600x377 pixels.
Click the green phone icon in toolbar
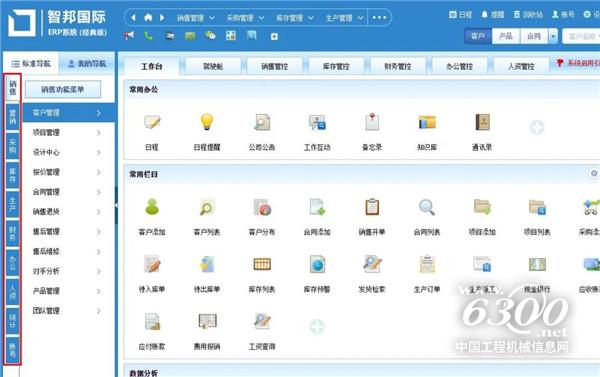coord(149,36)
